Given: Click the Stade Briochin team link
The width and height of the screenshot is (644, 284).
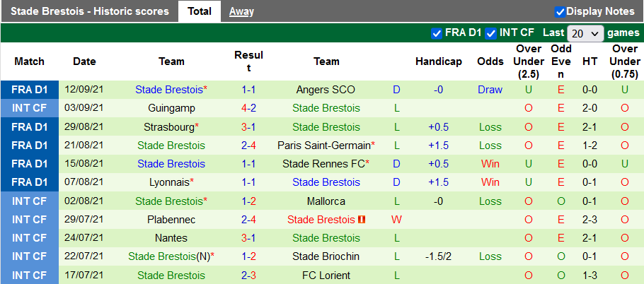Looking at the screenshot, I should tap(326, 256).
